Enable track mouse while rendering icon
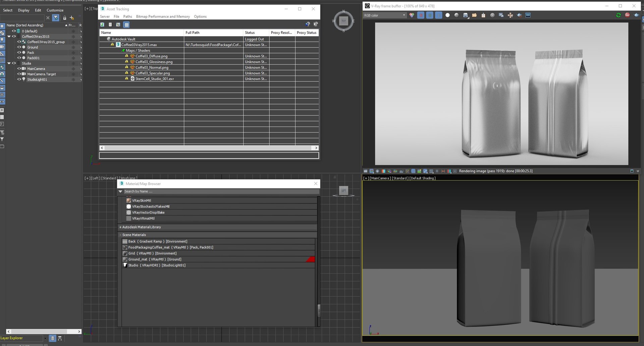The image size is (644, 346). tap(510, 15)
